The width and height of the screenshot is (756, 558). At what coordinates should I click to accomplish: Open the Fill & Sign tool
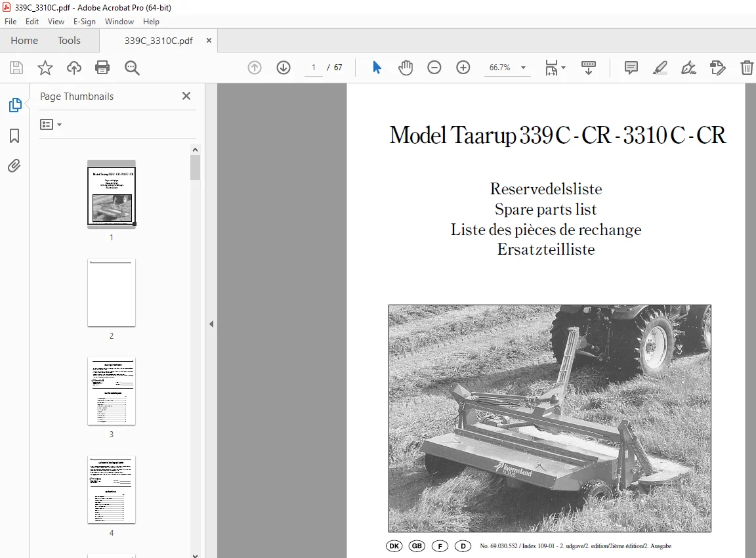[x=688, y=68]
